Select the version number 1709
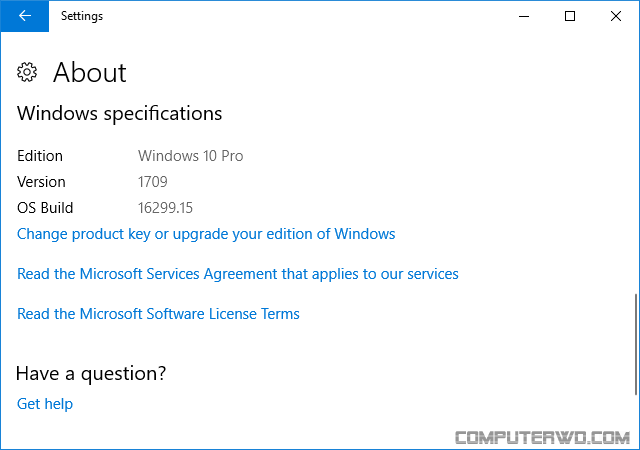640x450 pixels. pos(153,182)
